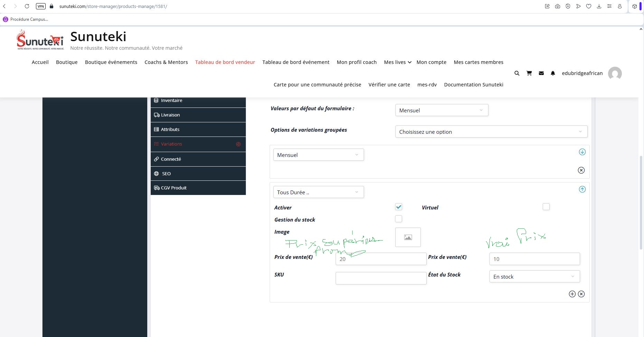Screen dimensions: 644x337
Task: Check the Gestion du stock box
Action: coord(399,219)
